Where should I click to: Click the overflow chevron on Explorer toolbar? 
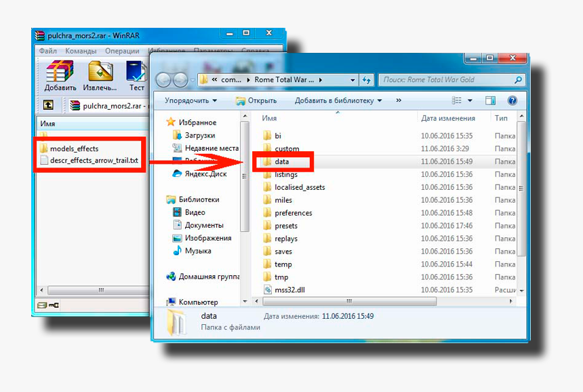coord(399,100)
